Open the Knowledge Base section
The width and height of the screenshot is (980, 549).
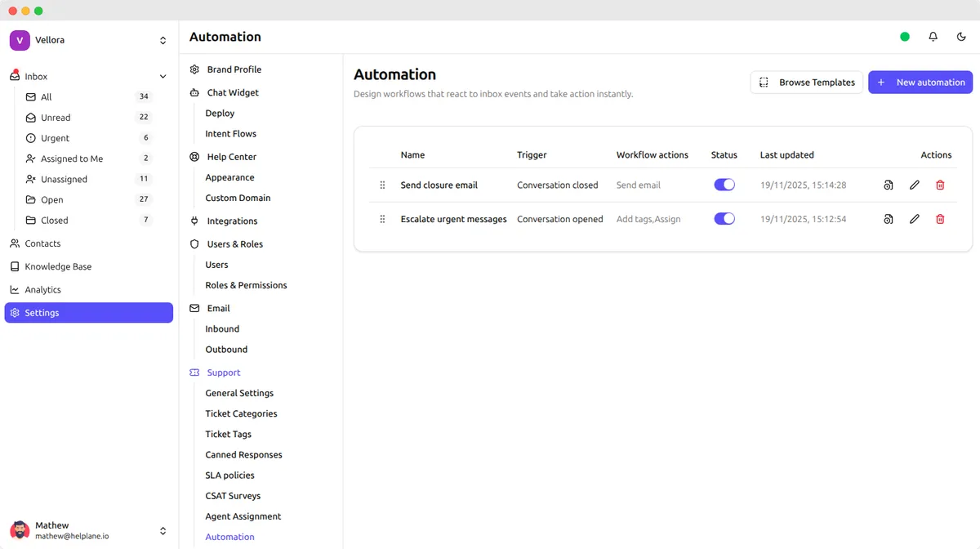59,266
